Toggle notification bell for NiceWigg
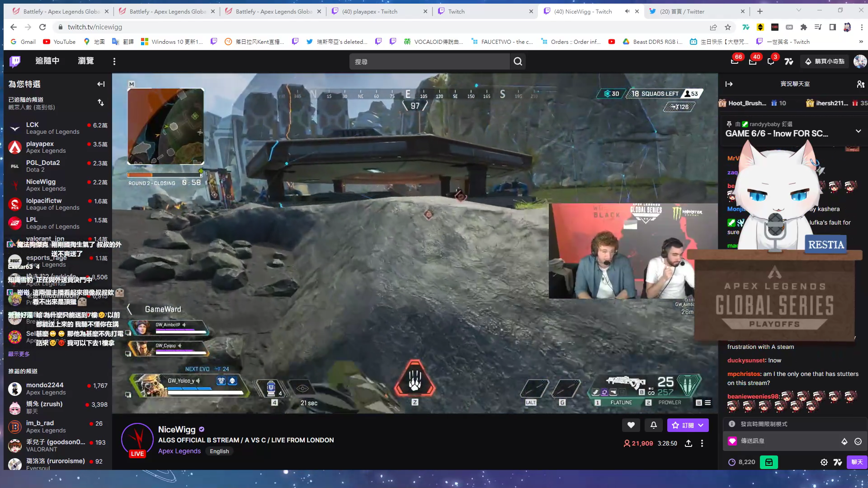Image resolution: width=868 pixels, height=488 pixels. 654,425
